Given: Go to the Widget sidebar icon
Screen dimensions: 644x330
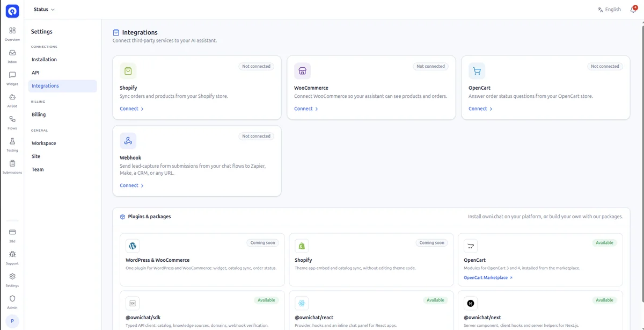Looking at the screenshot, I should point(12,75).
